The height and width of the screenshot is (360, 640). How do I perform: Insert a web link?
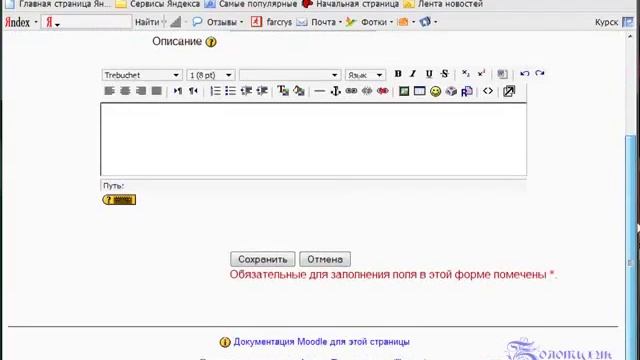click(351, 91)
